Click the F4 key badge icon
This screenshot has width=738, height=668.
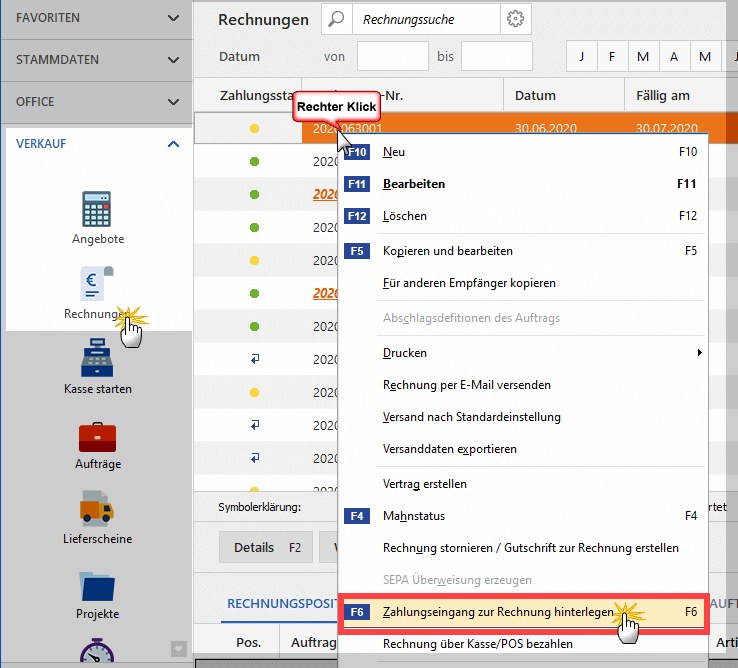(357, 516)
